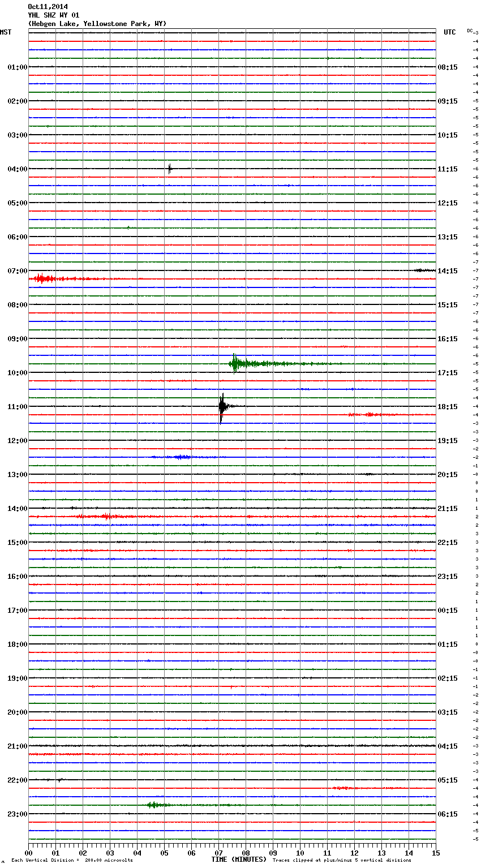Click the black burst at end of 07:00 trace
Screen dimensions: 481x868
424,270
